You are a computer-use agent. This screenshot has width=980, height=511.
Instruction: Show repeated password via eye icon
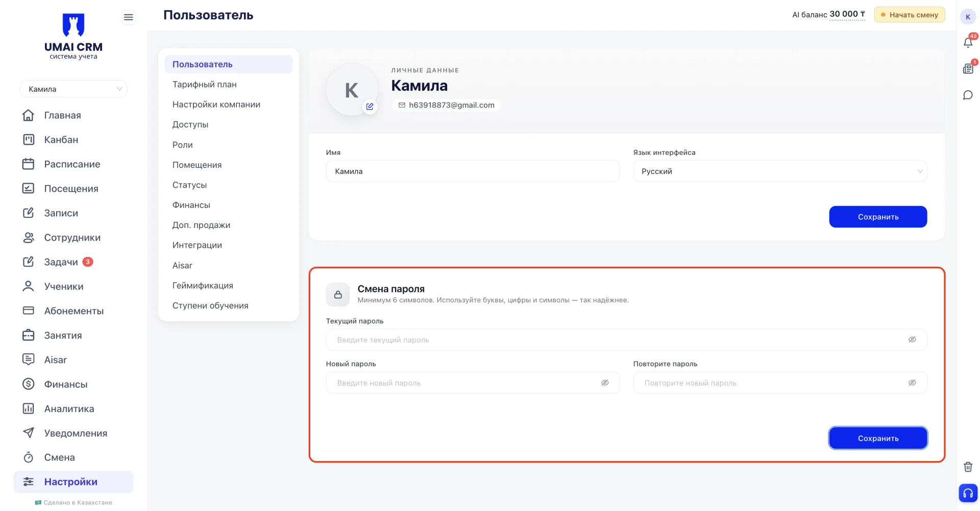[x=912, y=382]
